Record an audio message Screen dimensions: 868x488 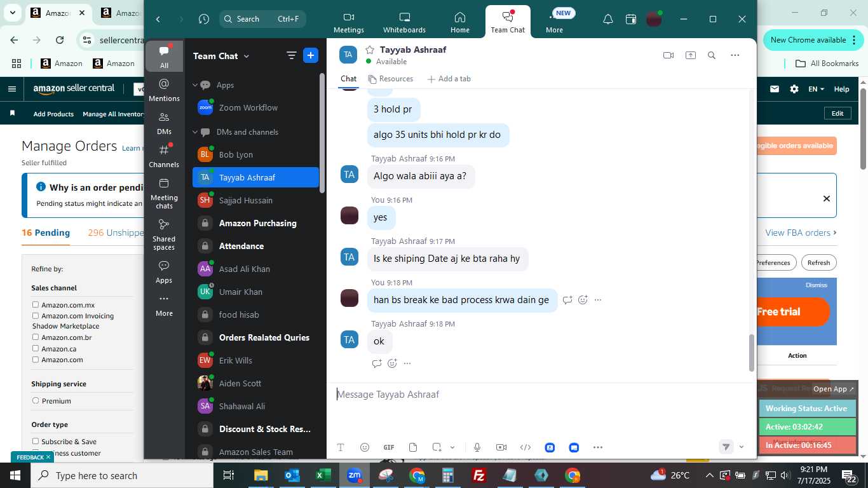coord(477,447)
